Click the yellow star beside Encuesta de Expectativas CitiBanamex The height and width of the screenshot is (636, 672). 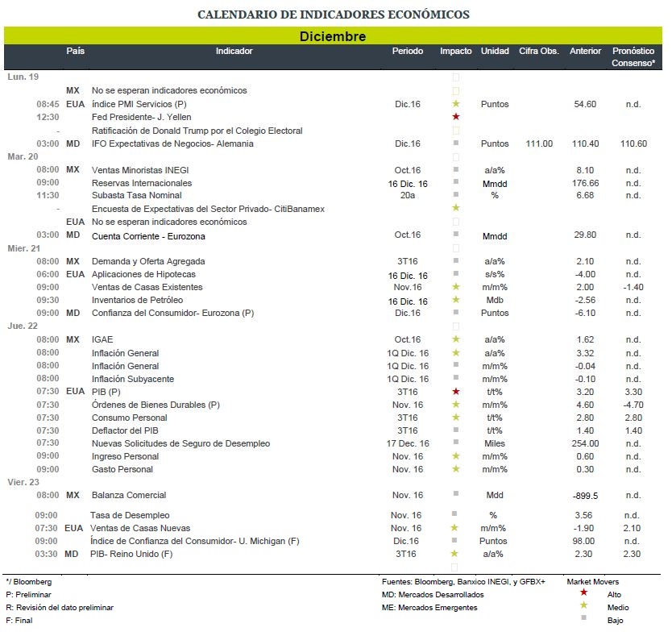pyautogui.click(x=455, y=208)
